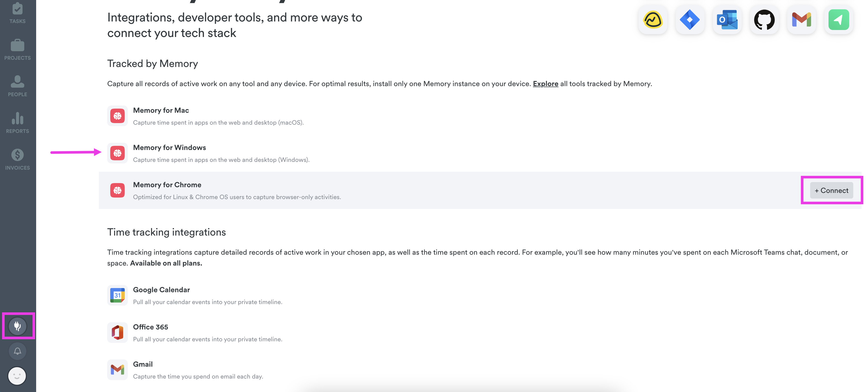Viewport: 868px width, 392px height.
Task: Go to Invoices in the sidebar
Action: pos(18,159)
